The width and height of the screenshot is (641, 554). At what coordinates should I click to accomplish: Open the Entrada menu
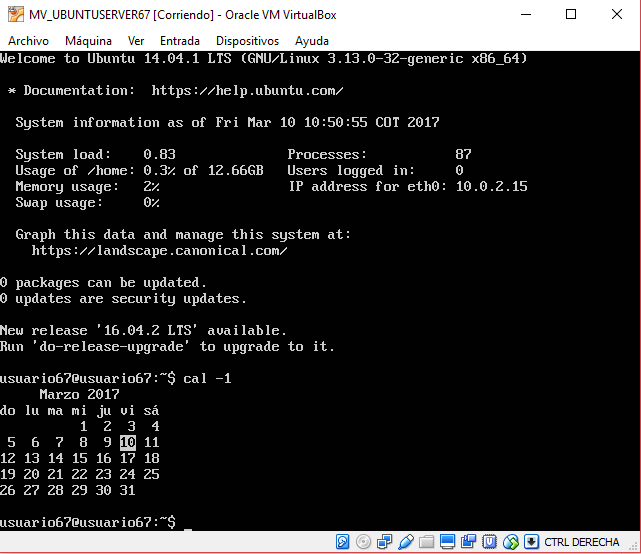tap(180, 41)
